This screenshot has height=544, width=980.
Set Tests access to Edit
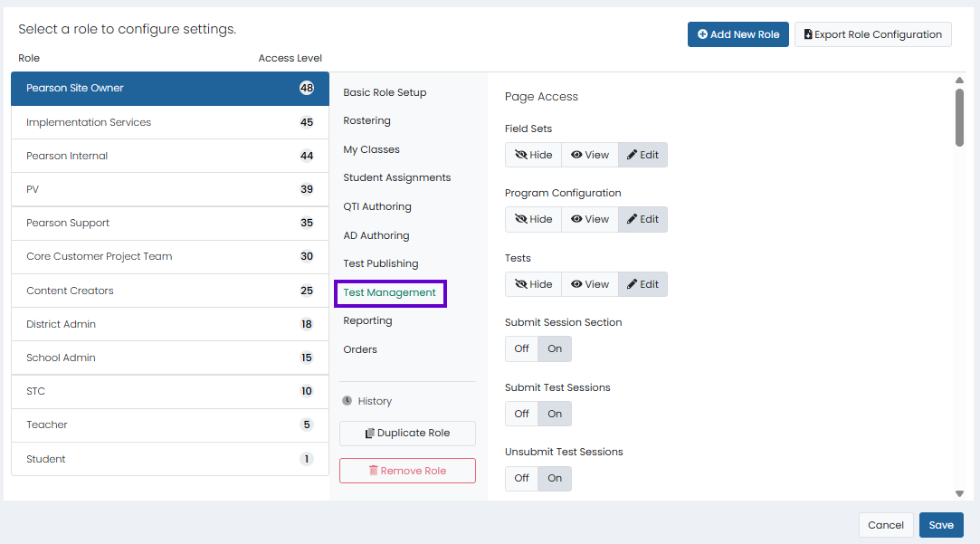642,284
